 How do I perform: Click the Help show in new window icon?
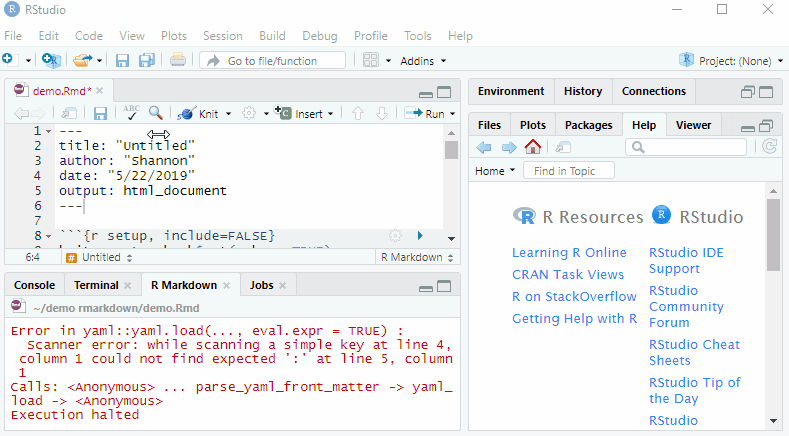563,147
